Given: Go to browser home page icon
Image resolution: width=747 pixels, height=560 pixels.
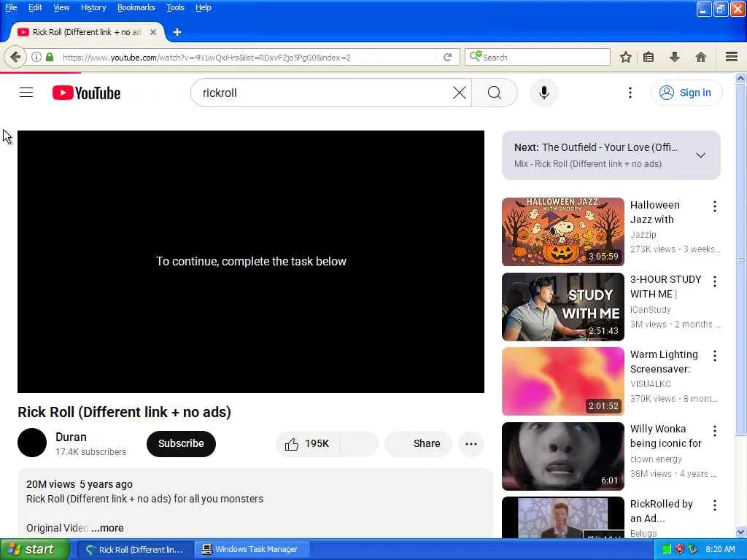Looking at the screenshot, I should (700, 57).
